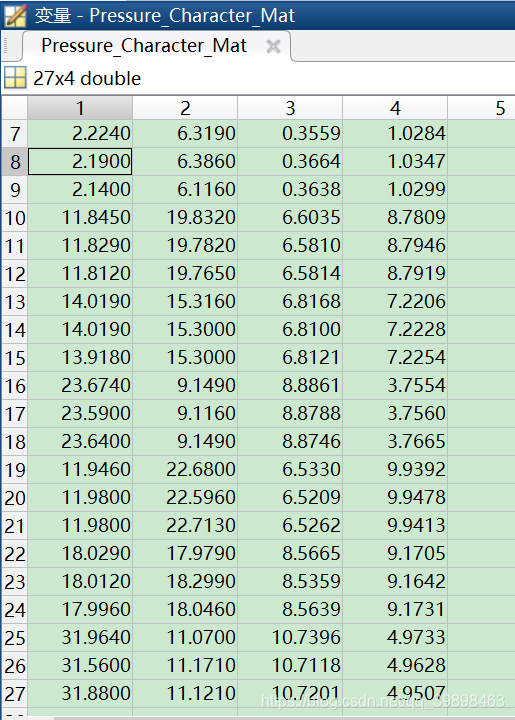515x720 pixels.
Task: Click cell with value 6.5814
Action: click(290, 274)
